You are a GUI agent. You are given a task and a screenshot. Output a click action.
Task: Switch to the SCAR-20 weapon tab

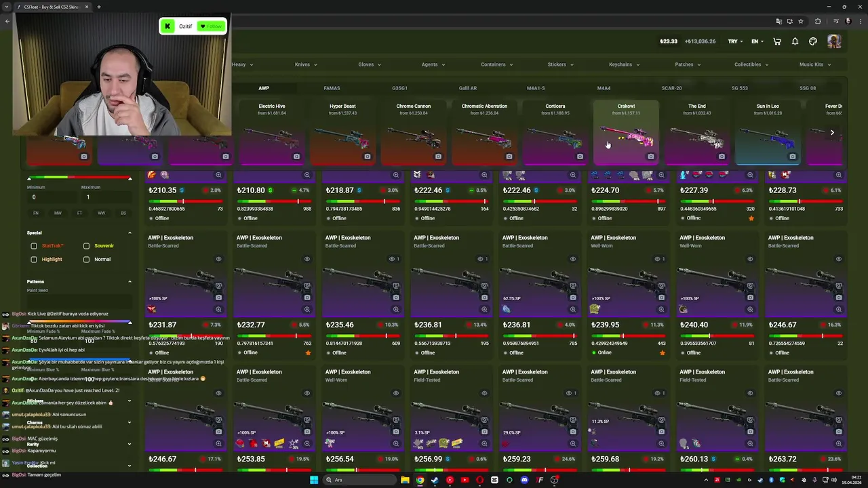pos(671,88)
